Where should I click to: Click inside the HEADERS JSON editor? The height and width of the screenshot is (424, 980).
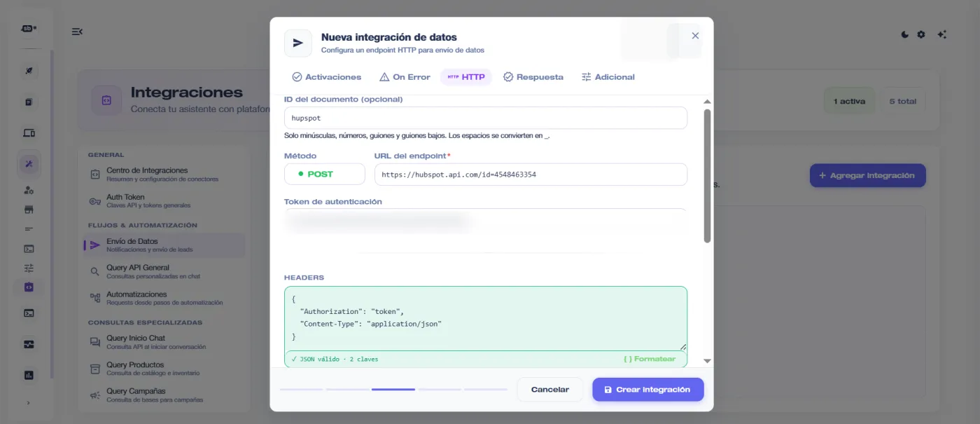click(x=486, y=318)
